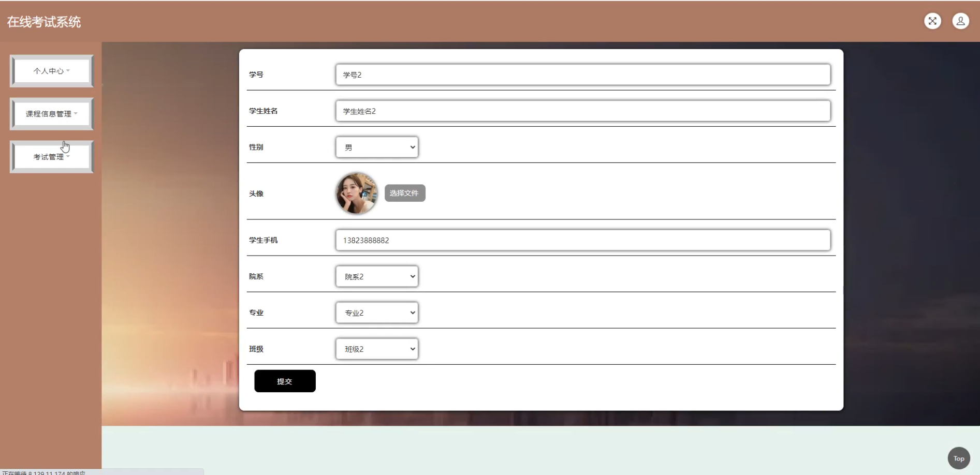Click the 学号 input field

(x=583, y=75)
